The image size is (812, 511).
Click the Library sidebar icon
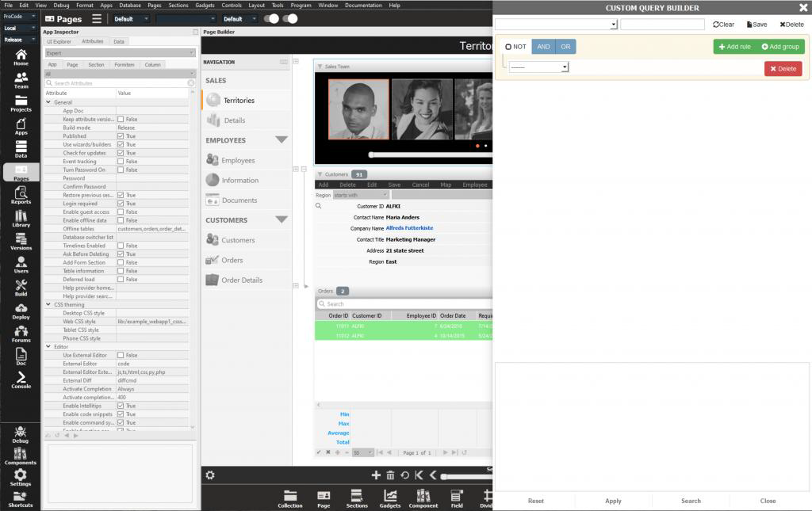(x=21, y=219)
